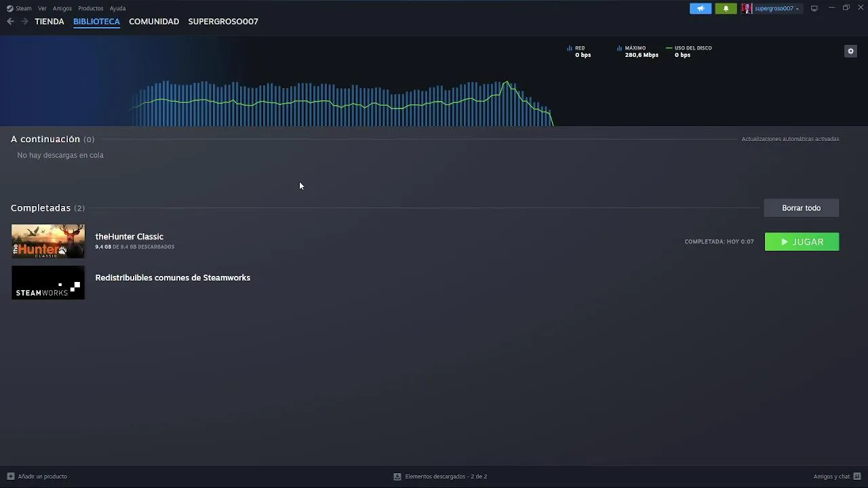
Task: Click Añadir un producto
Action: (x=42, y=476)
